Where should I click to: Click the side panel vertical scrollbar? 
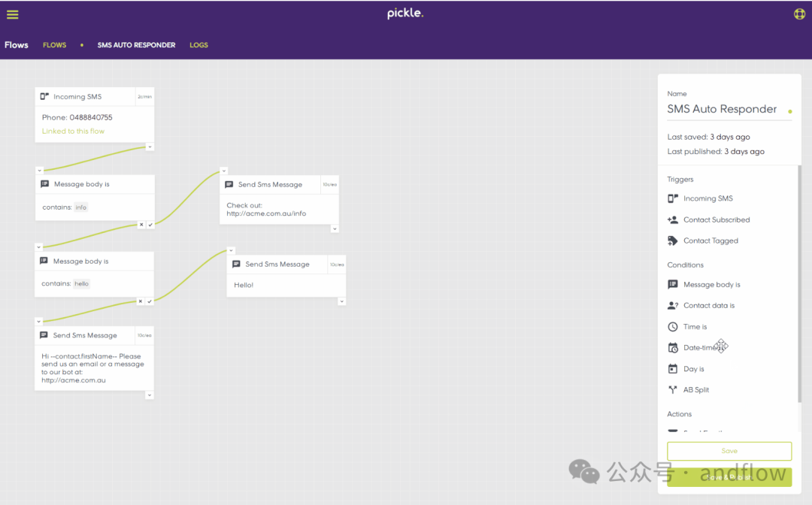pos(799,283)
